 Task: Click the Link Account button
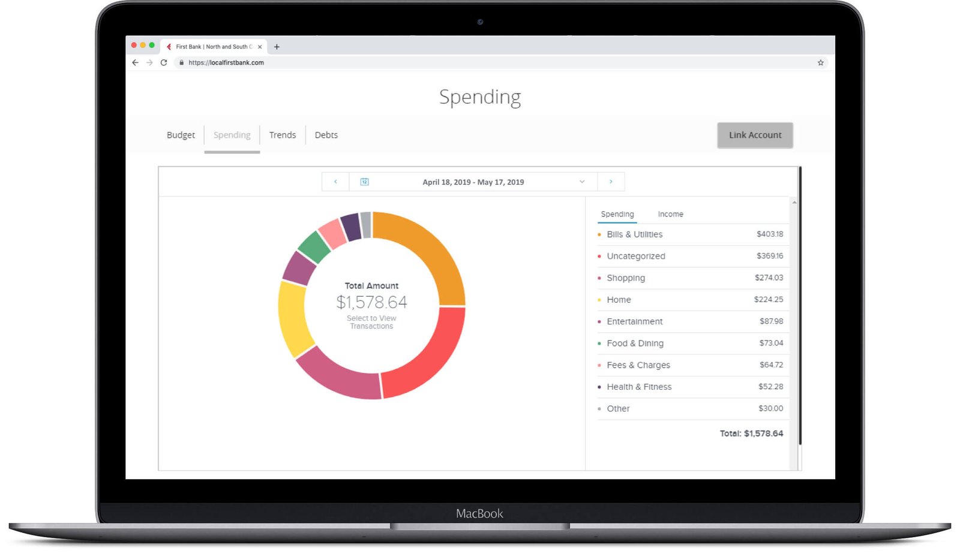pyautogui.click(x=755, y=135)
